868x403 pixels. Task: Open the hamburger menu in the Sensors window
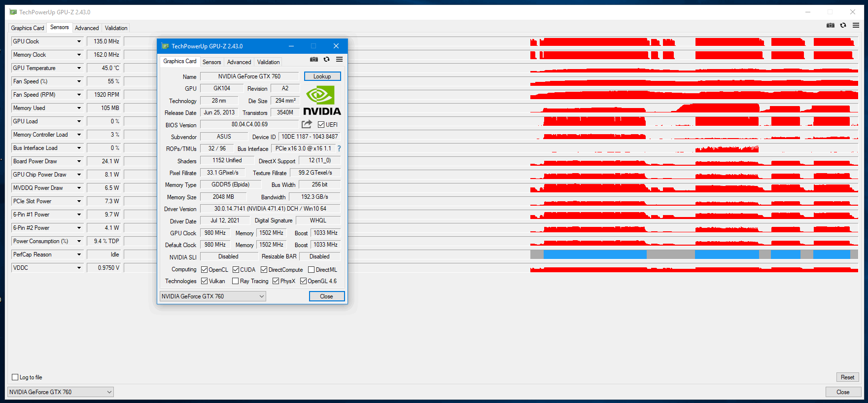856,25
